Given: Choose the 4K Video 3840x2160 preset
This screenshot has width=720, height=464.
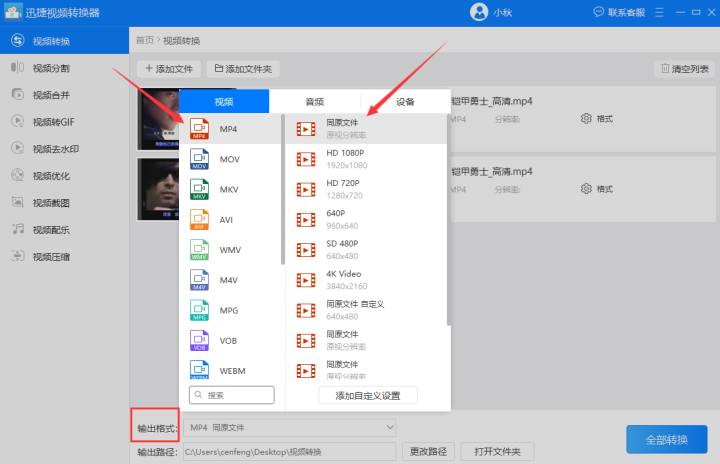Looking at the screenshot, I should point(366,280).
